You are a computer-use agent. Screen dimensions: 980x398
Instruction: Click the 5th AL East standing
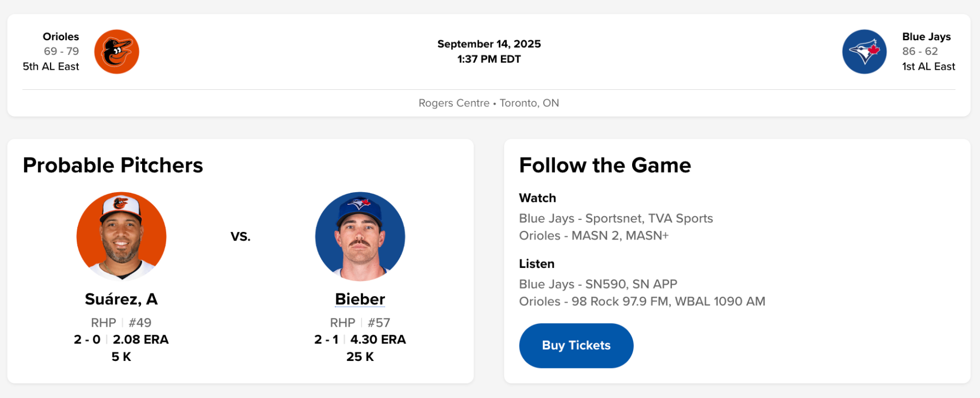click(51, 66)
